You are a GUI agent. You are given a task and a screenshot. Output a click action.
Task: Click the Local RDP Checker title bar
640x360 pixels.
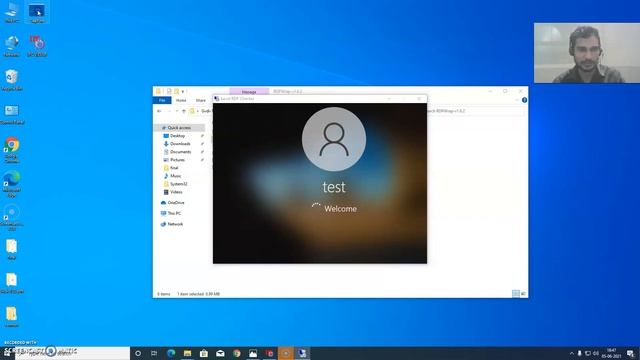(320, 99)
